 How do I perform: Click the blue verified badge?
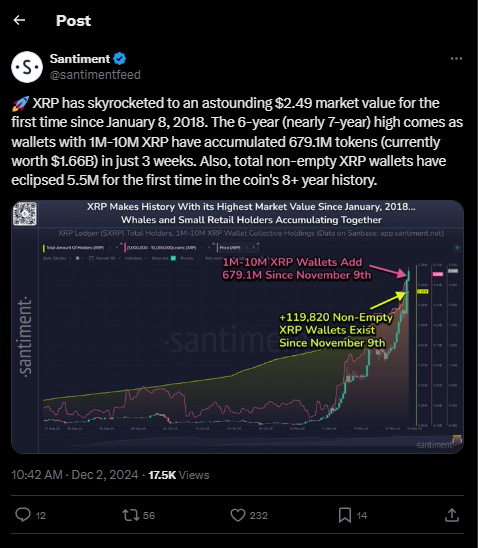(120, 59)
